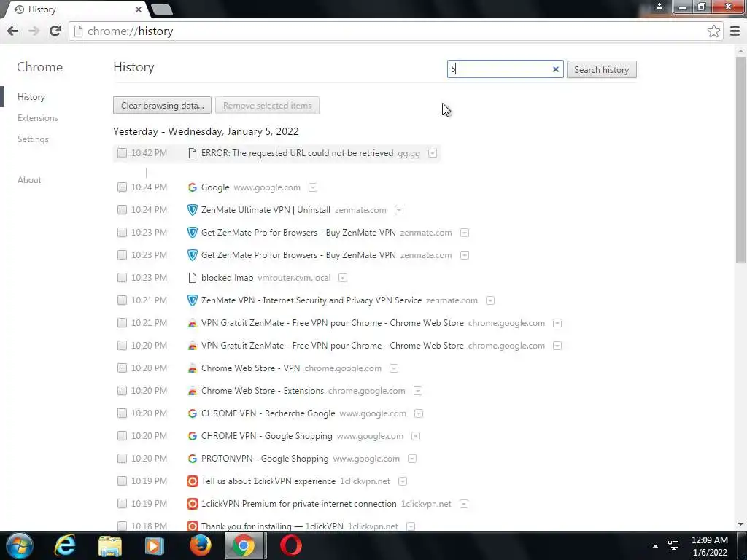Select the CHROME VPN - Recherche Google checkbox
This screenshot has height=560, width=747.
(122, 413)
